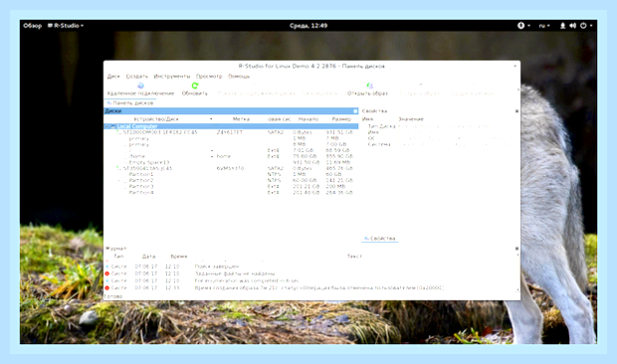Viewport: 617px width, 364px height.
Task: Click the Обзор activities button
Action: click(32, 26)
